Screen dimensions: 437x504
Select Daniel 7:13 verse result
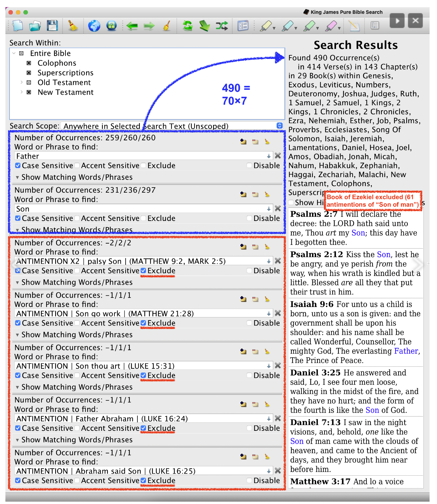356,446
